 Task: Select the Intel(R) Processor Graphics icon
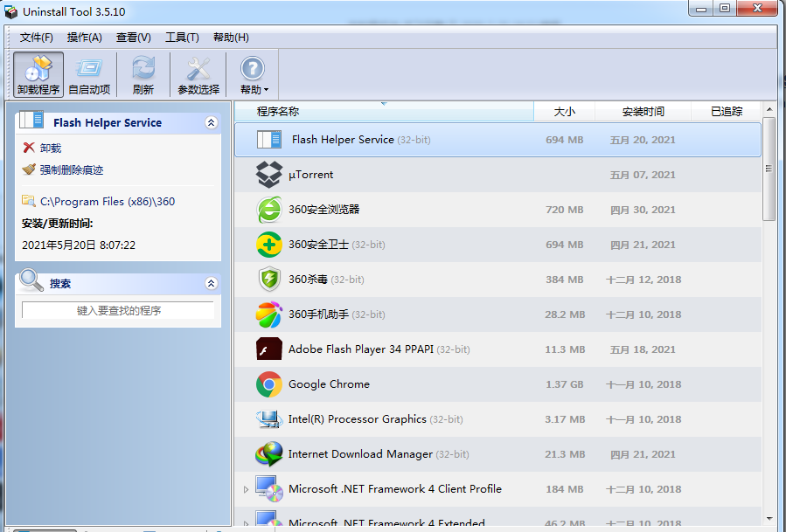[269, 418]
